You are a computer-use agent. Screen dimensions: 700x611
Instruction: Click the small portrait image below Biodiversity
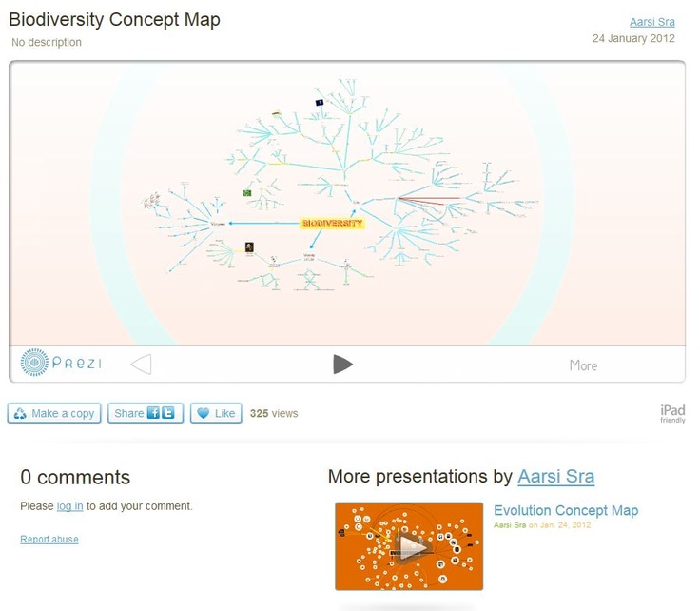[x=249, y=247]
